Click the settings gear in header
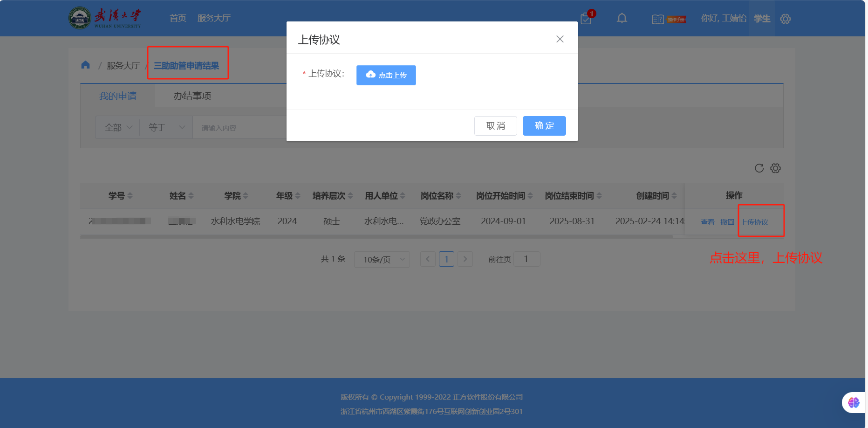The width and height of the screenshot is (868, 428). tap(785, 19)
